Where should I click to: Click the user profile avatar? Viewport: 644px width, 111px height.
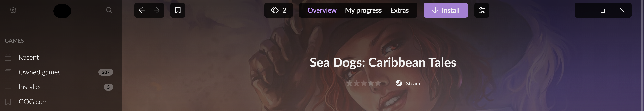62,11
